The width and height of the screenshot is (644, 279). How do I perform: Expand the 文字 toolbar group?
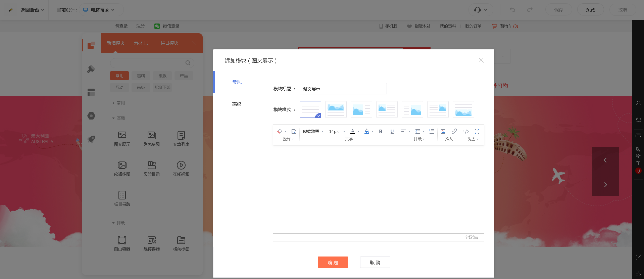pos(350,139)
